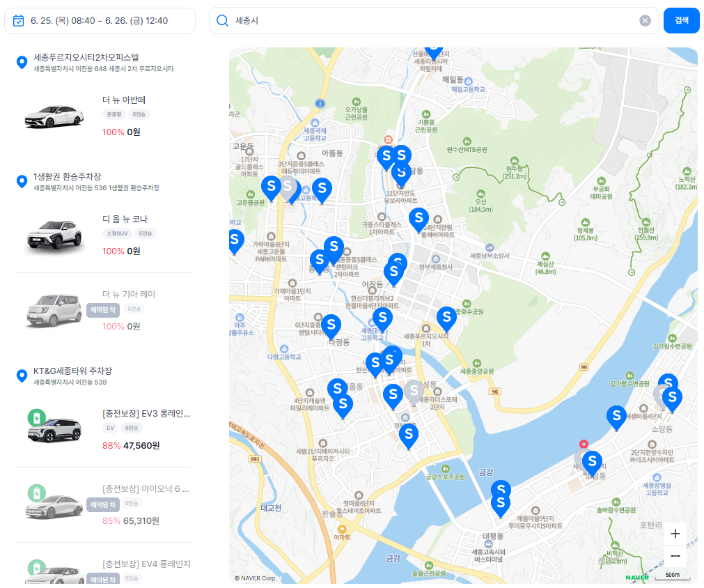Select S marker above 해들마을5단지
This screenshot has width=704, height=588.
(x=501, y=504)
